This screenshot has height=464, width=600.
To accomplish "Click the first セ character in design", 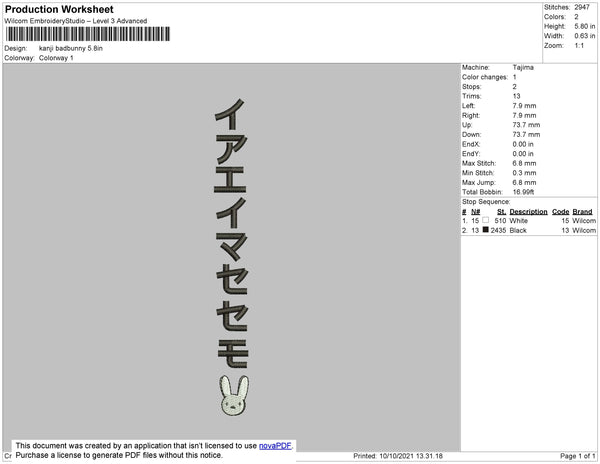I will coord(232,280).
